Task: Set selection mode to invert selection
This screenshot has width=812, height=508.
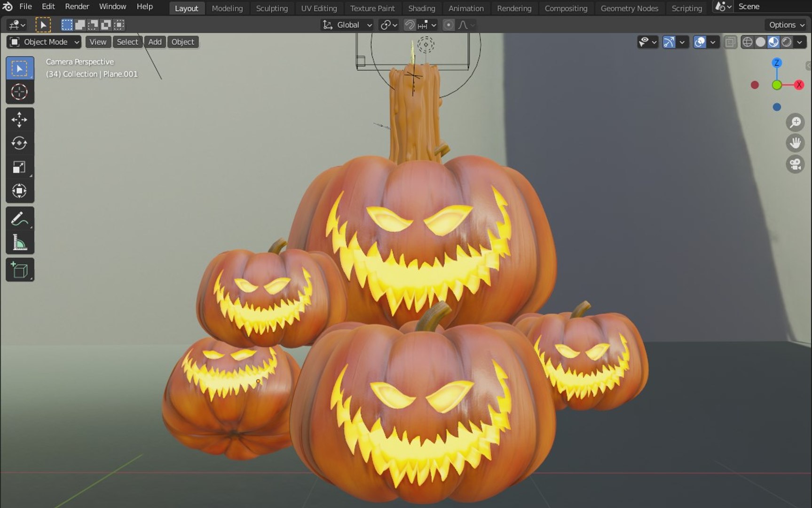Action: click(x=106, y=25)
